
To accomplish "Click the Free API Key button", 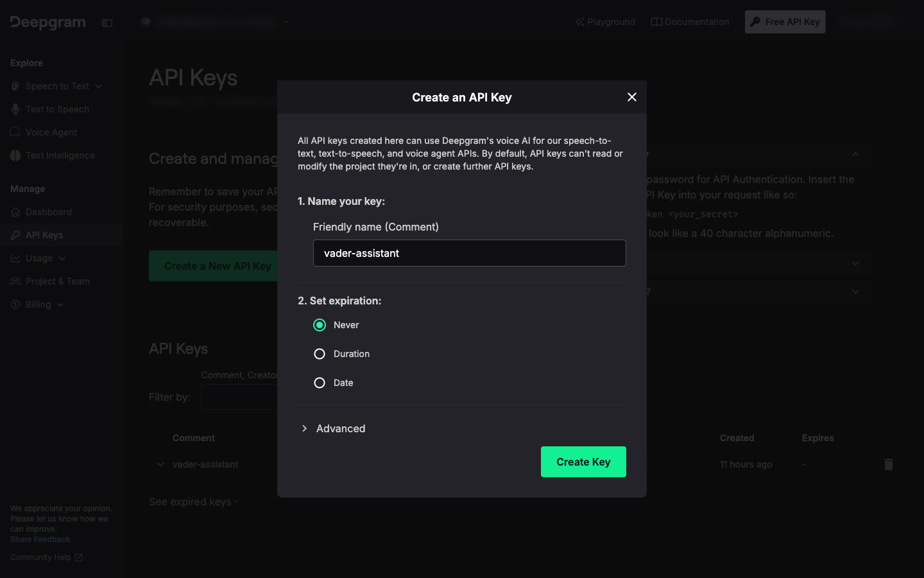I will coord(785,22).
